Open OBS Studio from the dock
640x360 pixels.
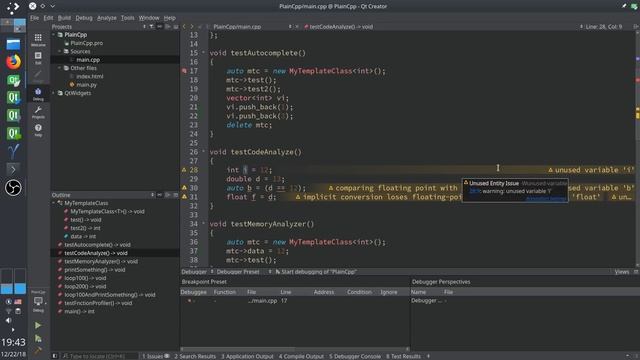(13, 188)
